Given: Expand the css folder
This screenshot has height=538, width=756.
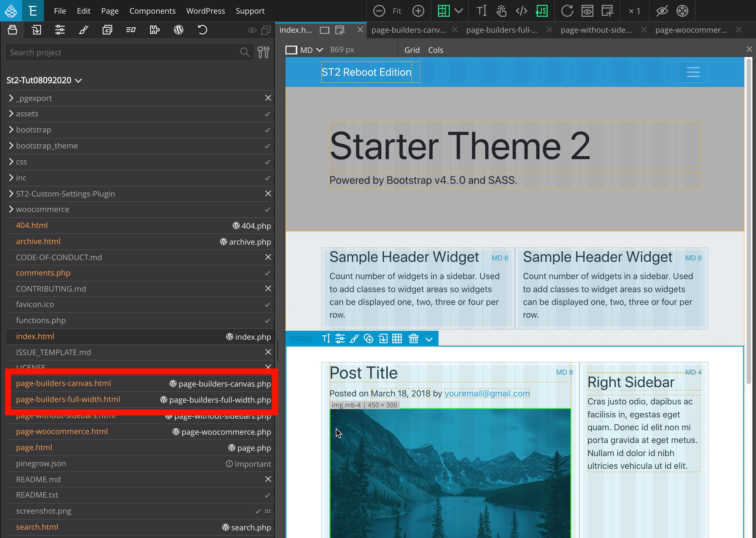Looking at the screenshot, I should point(11,162).
